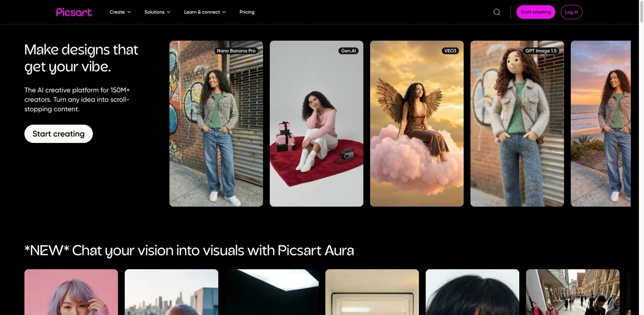Click the Picsart Aura section heading
Screen dimensions: 644x315
click(189, 251)
